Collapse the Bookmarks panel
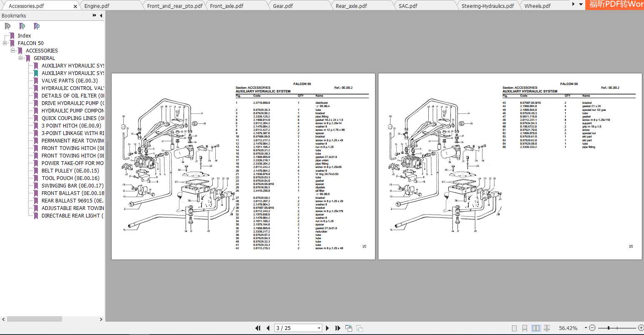 pyautogui.click(x=101, y=15)
